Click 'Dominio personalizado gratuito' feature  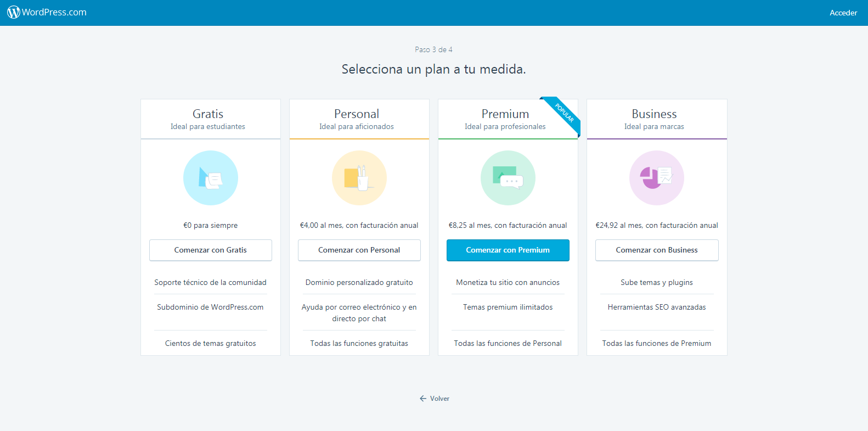click(x=359, y=282)
